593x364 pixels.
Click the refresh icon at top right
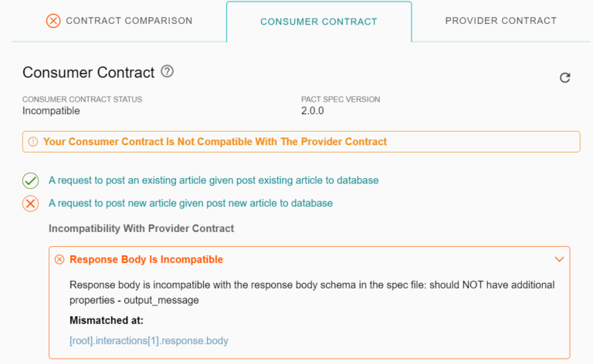[x=565, y=77]
